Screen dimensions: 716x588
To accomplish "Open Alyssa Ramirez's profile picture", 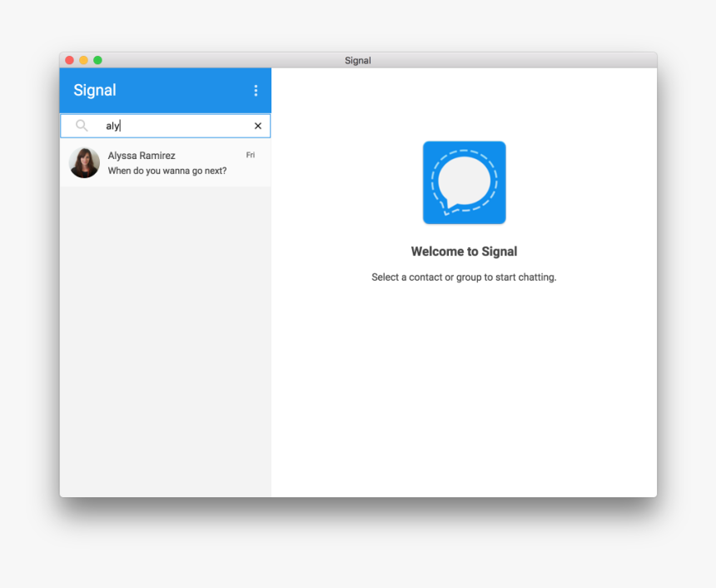I will pos(84,162).
